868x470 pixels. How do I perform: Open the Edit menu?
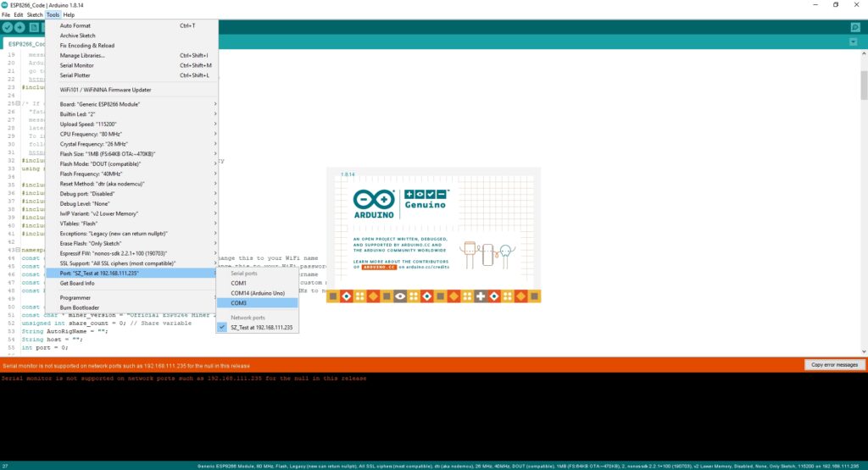[x=19, y=15]
